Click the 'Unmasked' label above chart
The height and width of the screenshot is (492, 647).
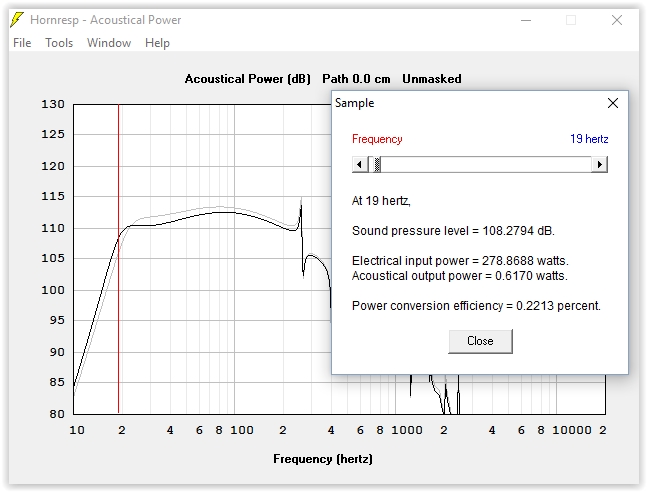point(432,79)
